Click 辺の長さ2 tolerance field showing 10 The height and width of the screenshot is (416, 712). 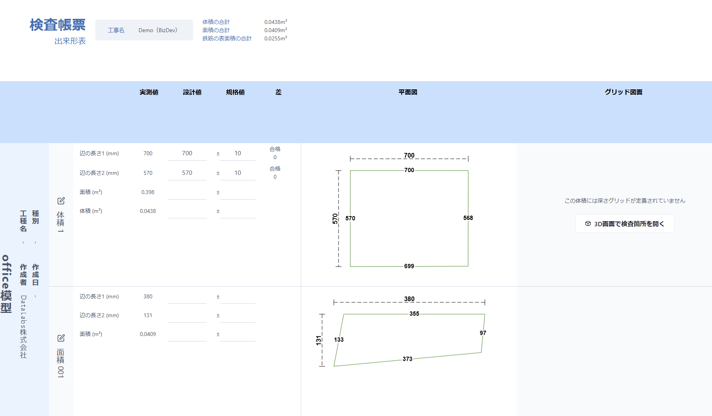[x=237, y=173]
